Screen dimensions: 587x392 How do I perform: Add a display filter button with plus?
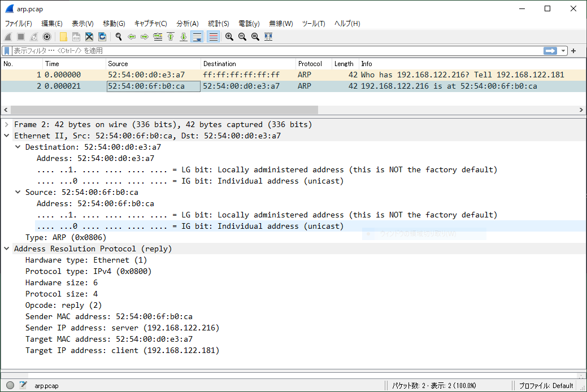pyautogui.click(x=573, y=50)
